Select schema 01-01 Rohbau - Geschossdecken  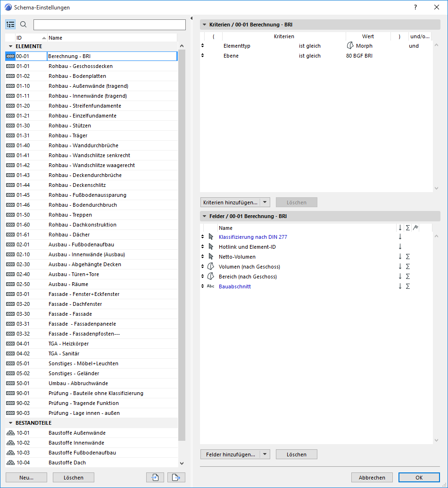91,66
